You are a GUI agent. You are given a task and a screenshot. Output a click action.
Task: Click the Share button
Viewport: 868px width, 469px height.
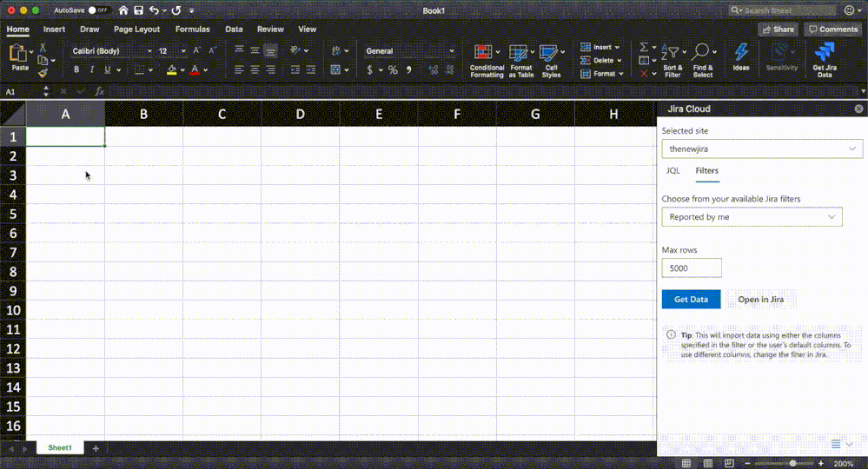pos(778,30)
